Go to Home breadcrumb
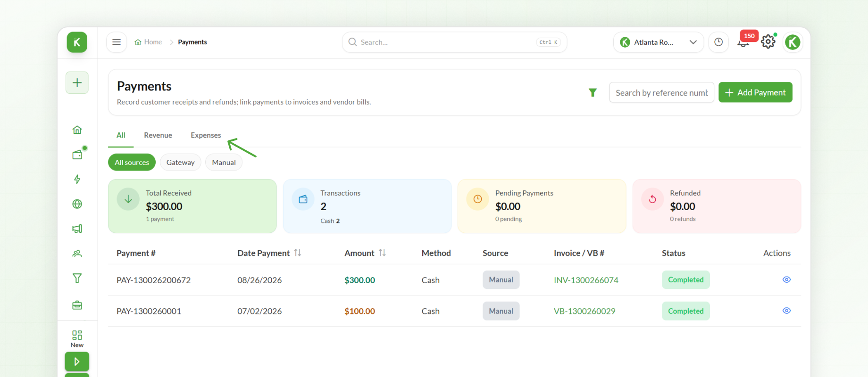 pyautogui.click(x=148, y=42)
